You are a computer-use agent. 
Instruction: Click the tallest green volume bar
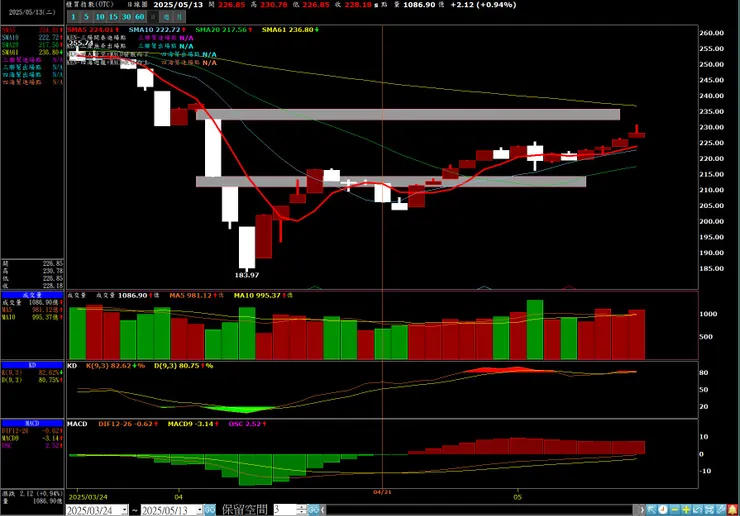(535, 329)
